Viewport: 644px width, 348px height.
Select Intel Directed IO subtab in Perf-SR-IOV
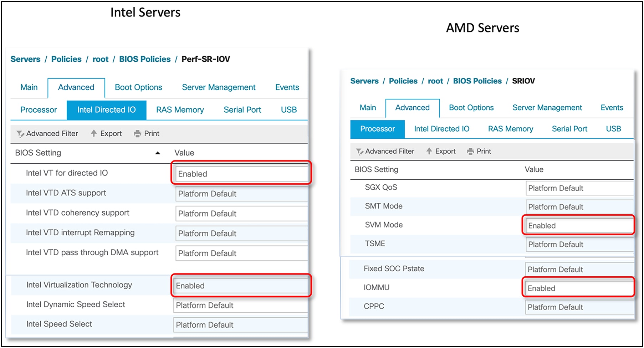[x=107, y=110]
